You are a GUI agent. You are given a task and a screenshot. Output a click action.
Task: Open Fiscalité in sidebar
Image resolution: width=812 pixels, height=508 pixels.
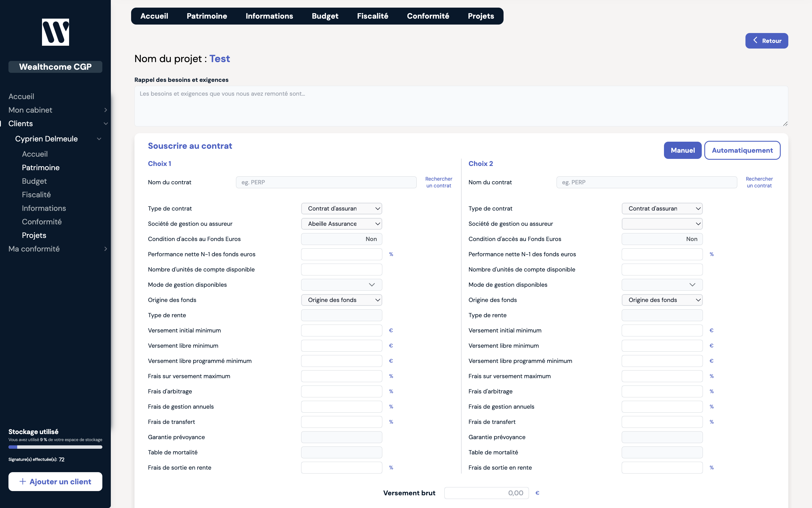(36, 194)
